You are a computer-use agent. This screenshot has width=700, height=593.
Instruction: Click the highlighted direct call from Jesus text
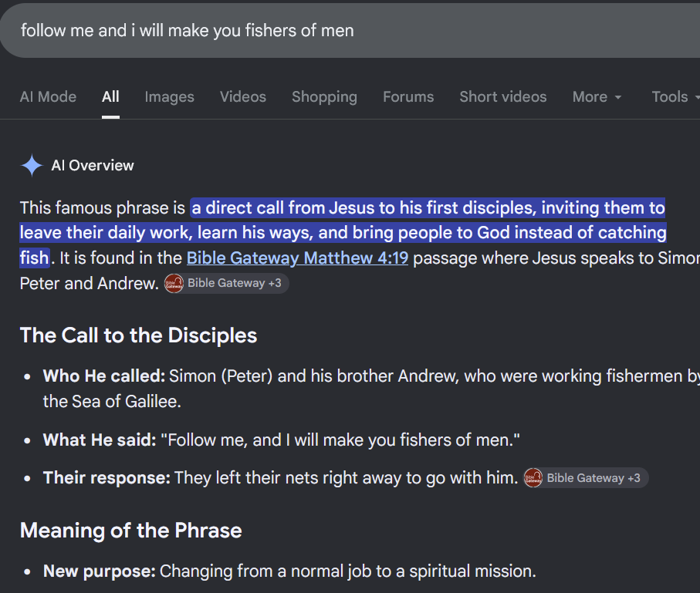tap(343, 232)
